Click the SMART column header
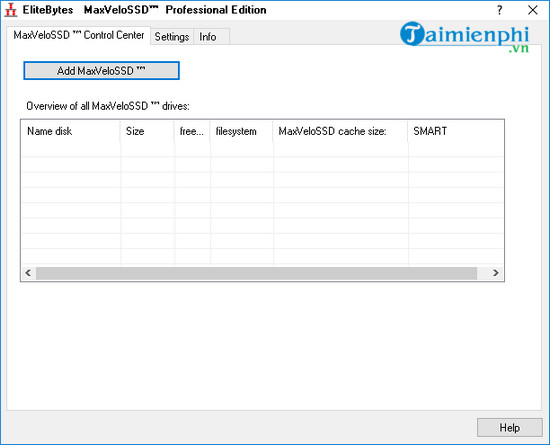The image size is (550, 445). pyautogui.click(x=455, y=131)
